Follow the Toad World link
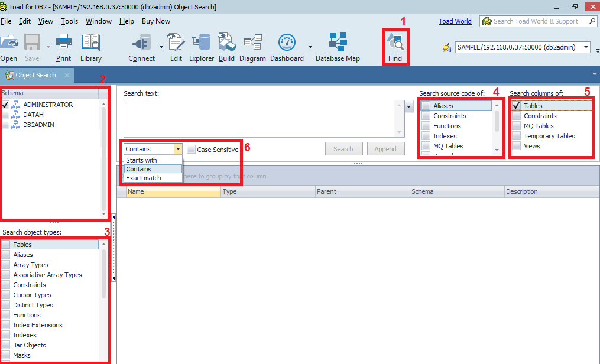This screenshot has height=364, width=600. 455,21
